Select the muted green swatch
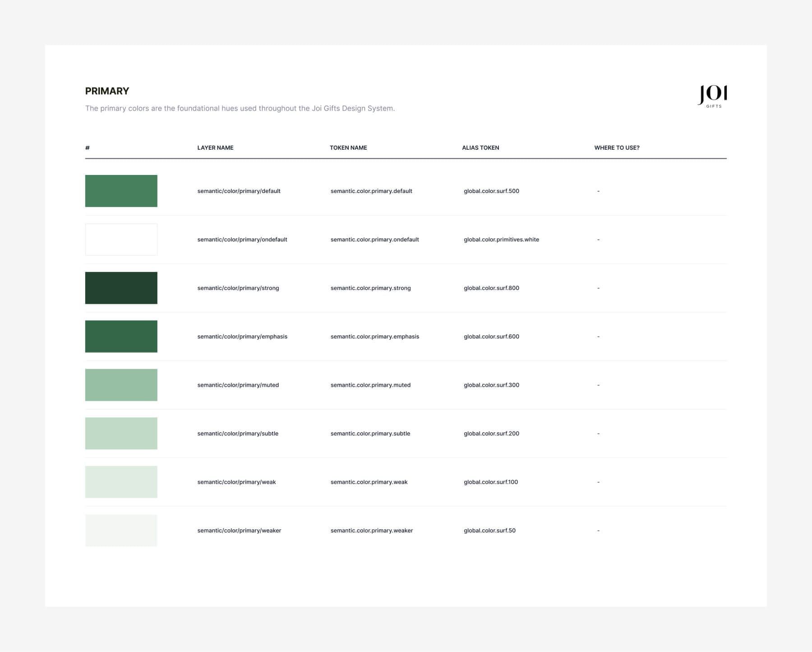The height and width of the screenshot is (652, 812). tap(121, 385)
